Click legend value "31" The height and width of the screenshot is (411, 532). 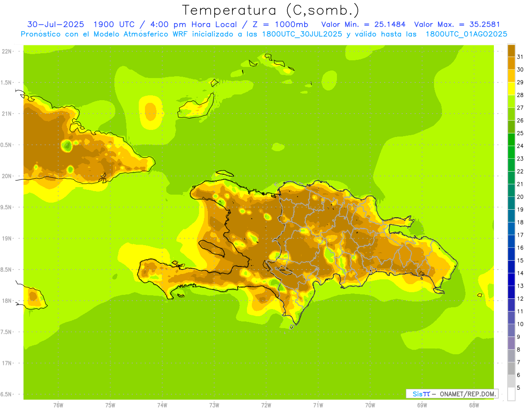520,57
